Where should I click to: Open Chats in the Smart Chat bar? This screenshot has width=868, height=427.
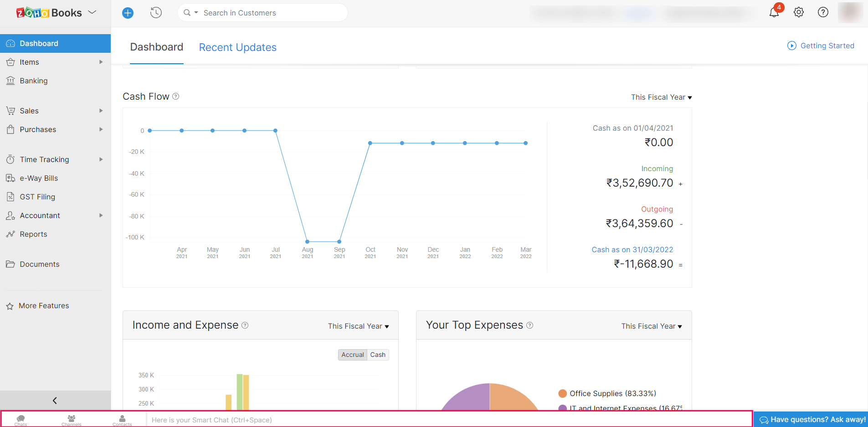[x=21, y=420]
